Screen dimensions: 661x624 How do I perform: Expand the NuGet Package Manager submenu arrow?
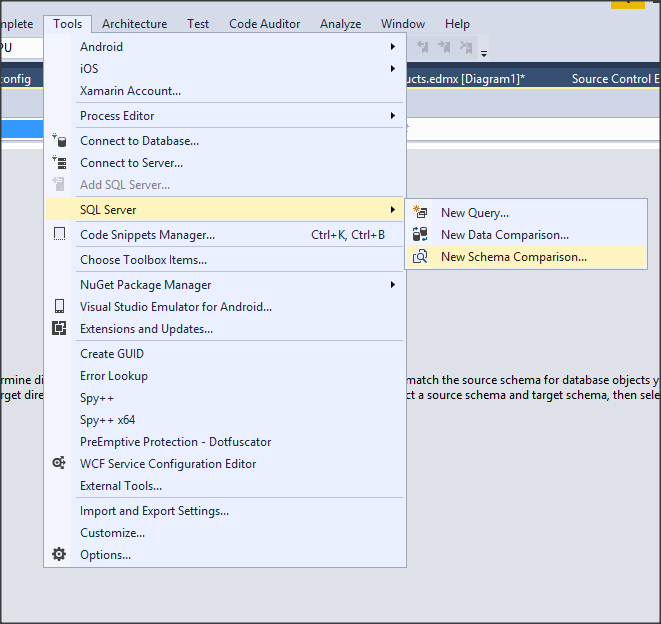coord(392,285)
